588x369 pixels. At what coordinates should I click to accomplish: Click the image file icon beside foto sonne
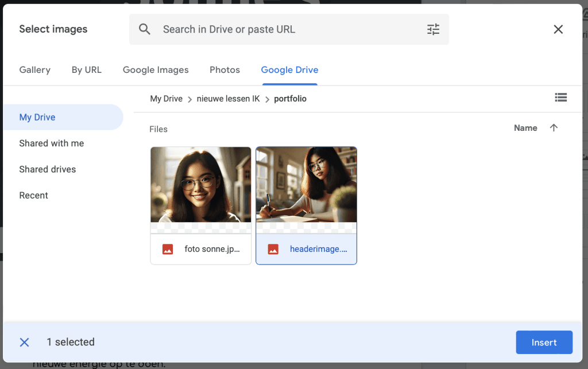168,249
